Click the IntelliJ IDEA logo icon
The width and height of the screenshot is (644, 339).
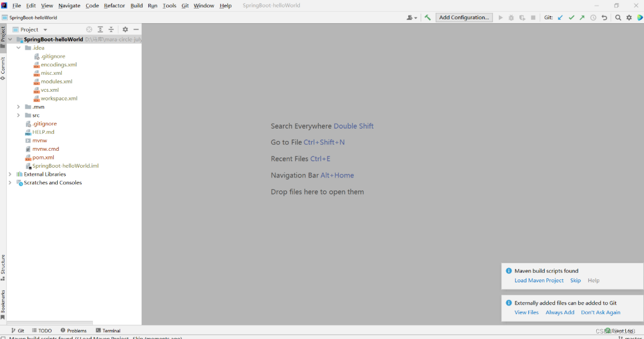coord(4,5)
